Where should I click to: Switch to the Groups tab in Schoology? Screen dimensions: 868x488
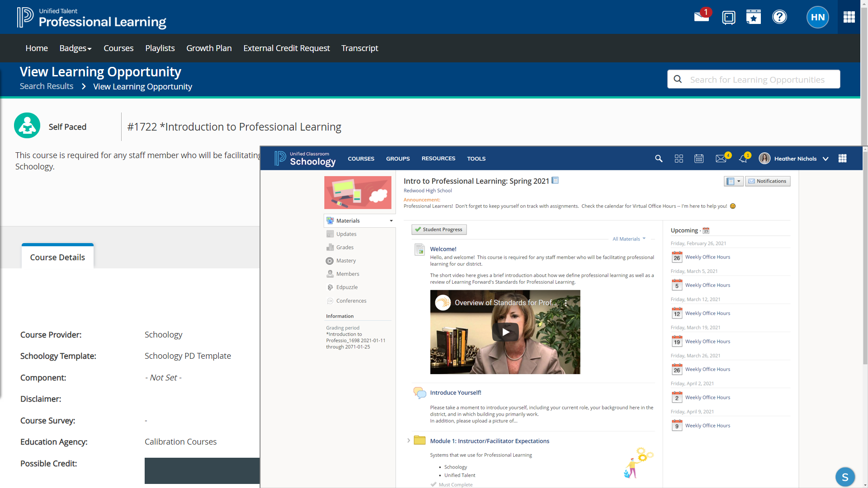[x=397, y=159]
